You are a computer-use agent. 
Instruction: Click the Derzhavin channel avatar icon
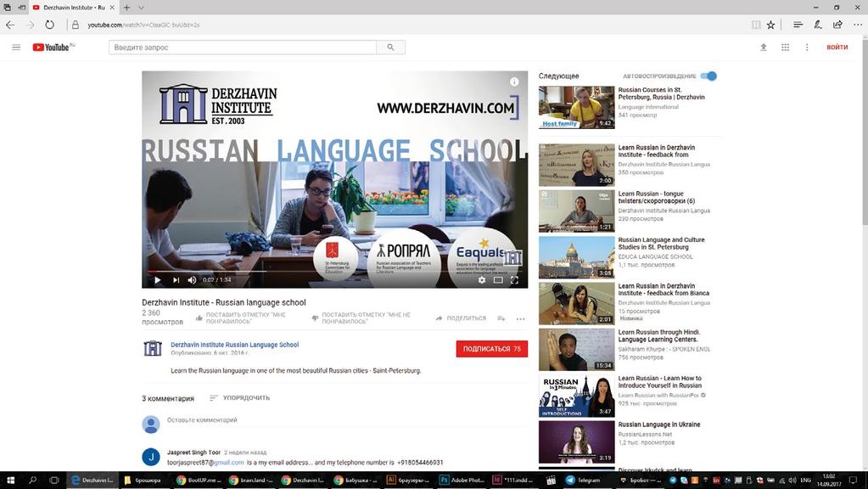tap(152, 348)
